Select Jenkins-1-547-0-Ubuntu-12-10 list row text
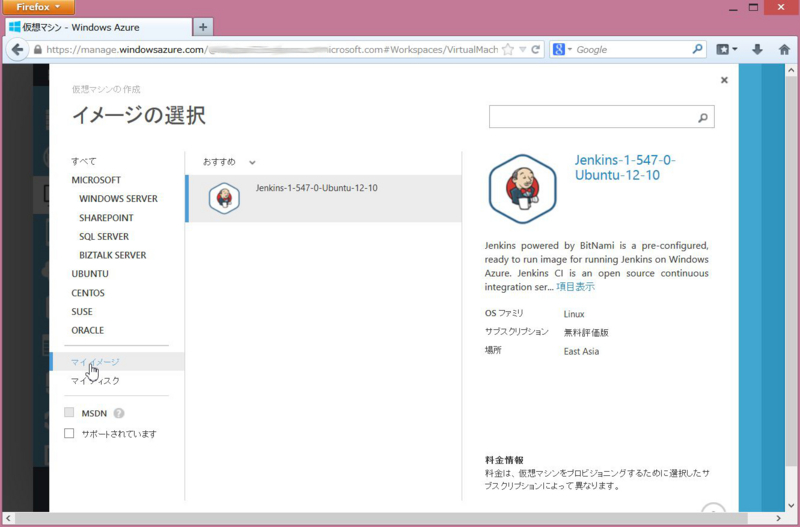Image resolution: width=800 pixels, height=527 pixels. [x=316, y=188]
